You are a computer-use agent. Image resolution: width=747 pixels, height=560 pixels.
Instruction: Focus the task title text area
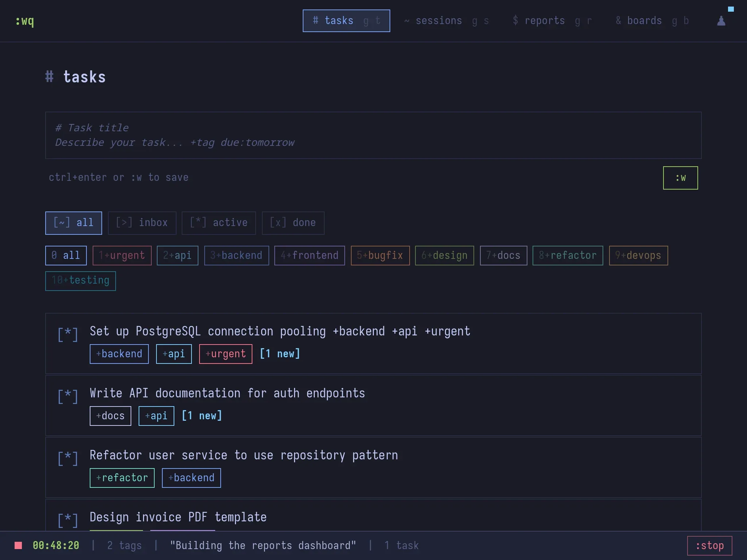(x=373, y=135)
